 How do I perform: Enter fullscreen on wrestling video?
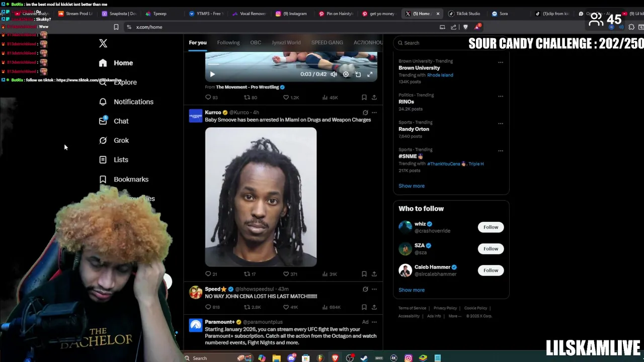[370, 74]
